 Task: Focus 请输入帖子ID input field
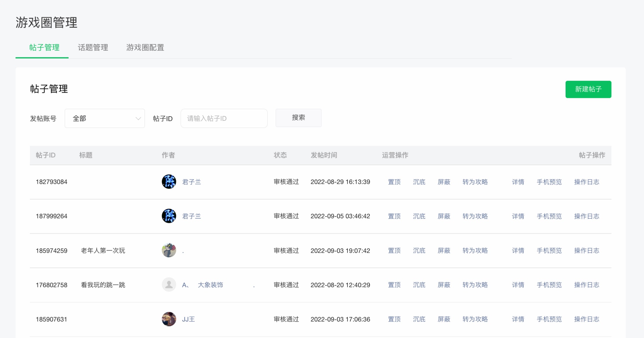click(224, 118)
